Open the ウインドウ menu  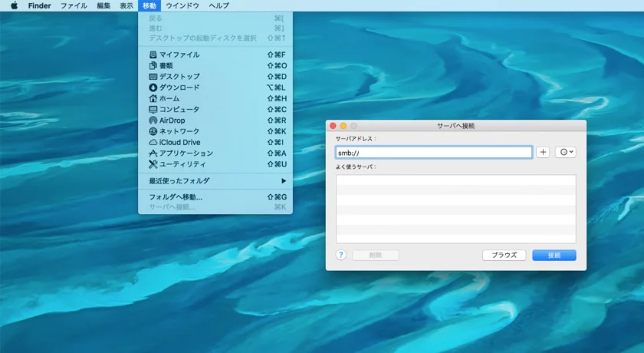tap(182, 5)
